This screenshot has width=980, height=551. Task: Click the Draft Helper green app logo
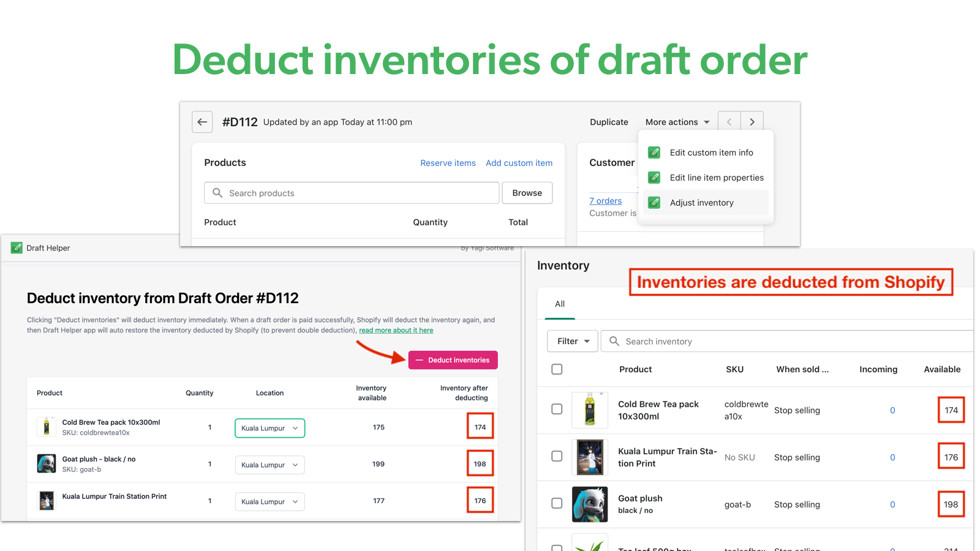(x=16, y=248)
